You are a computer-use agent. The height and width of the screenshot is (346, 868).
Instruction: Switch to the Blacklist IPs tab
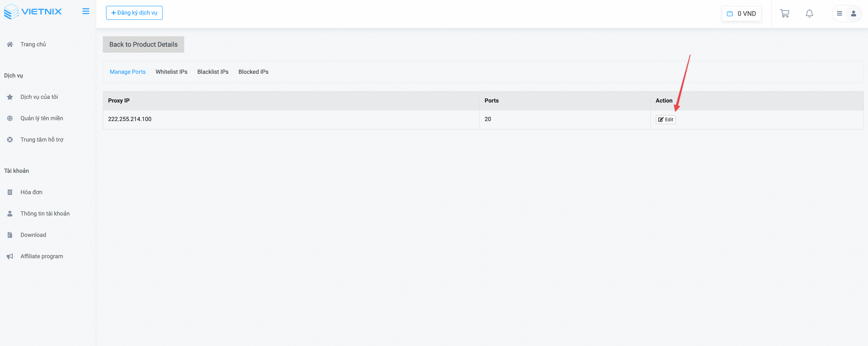(213, 72)
